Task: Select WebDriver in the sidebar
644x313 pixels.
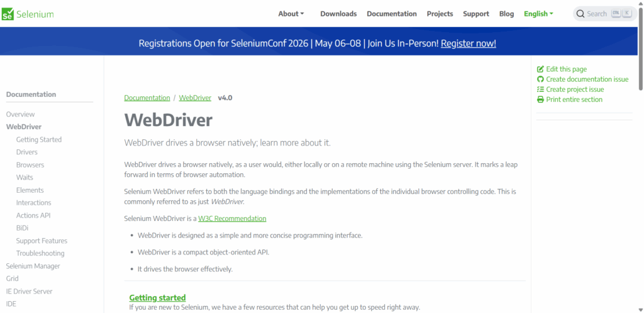Action: click(x=24, y=127)
